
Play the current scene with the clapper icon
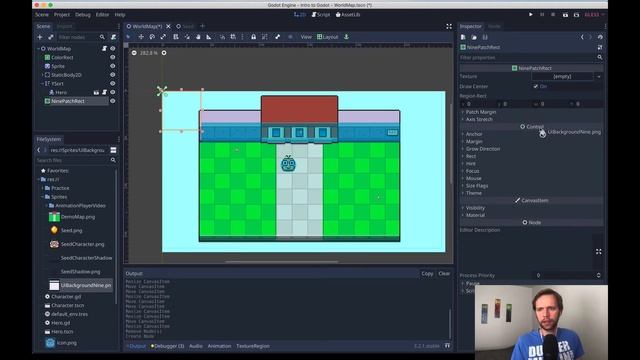pyautogui.click(x=565, y=15)
